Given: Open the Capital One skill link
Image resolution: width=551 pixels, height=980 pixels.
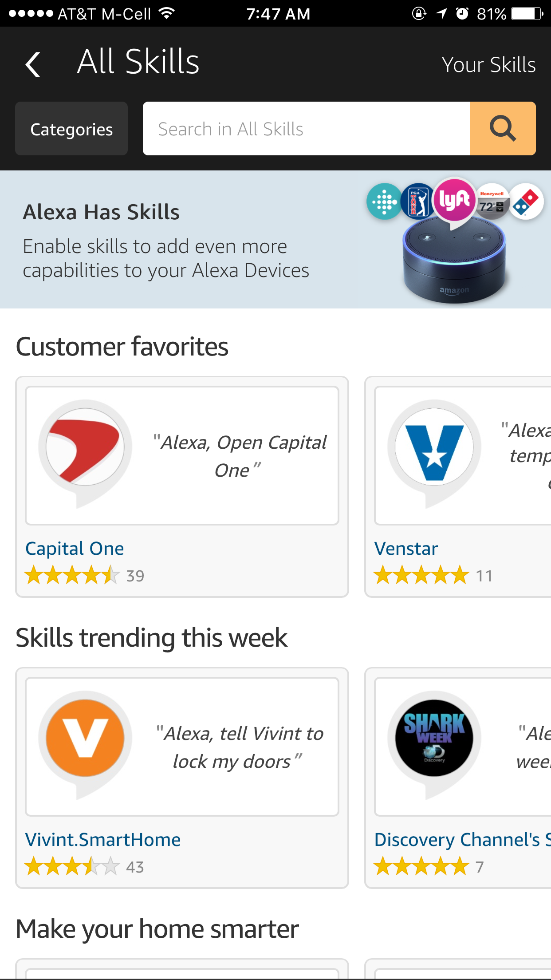Looking at the screenshot, I should [75, 548].
